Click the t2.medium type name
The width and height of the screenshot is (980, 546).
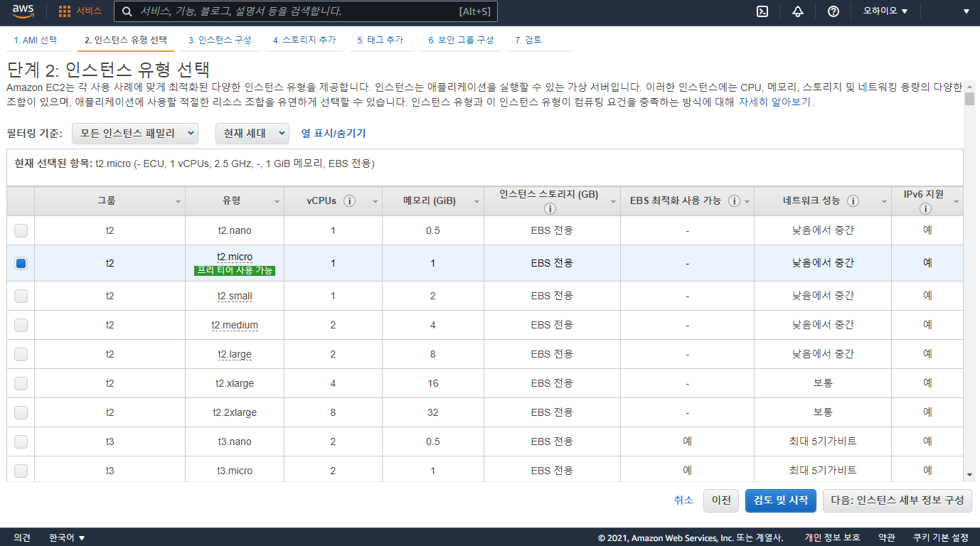(235, 325)
